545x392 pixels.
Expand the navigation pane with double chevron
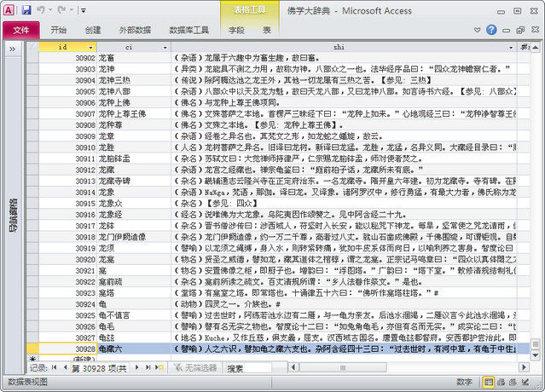(13, 49)
